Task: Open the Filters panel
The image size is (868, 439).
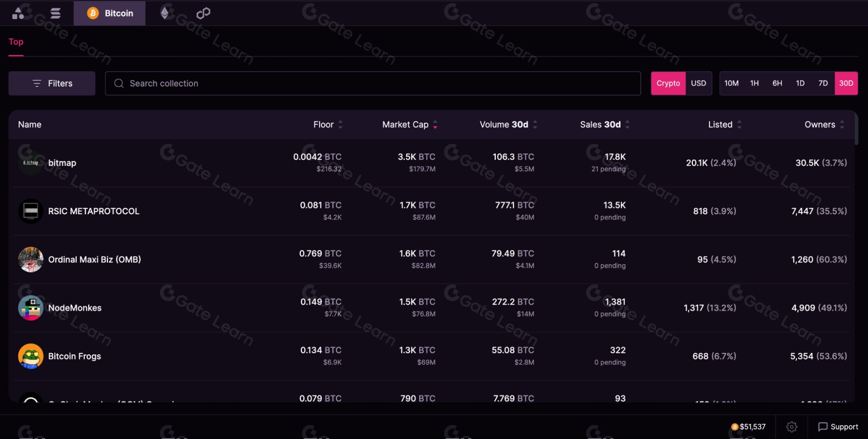Action: 52,83
